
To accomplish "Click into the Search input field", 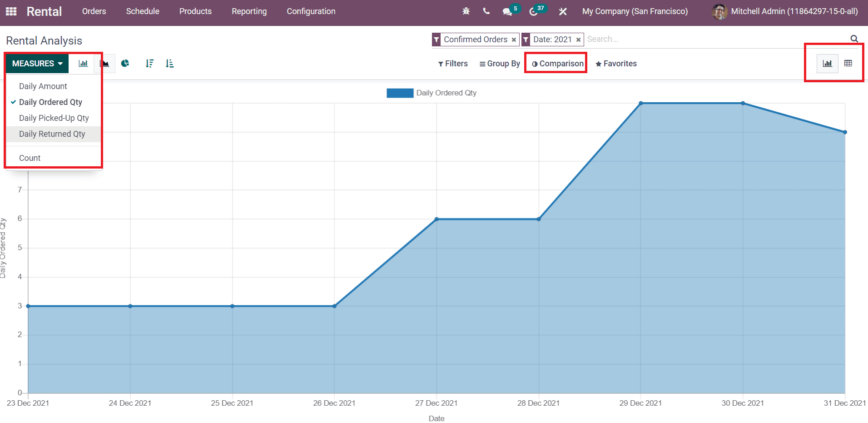I will 713,39.
